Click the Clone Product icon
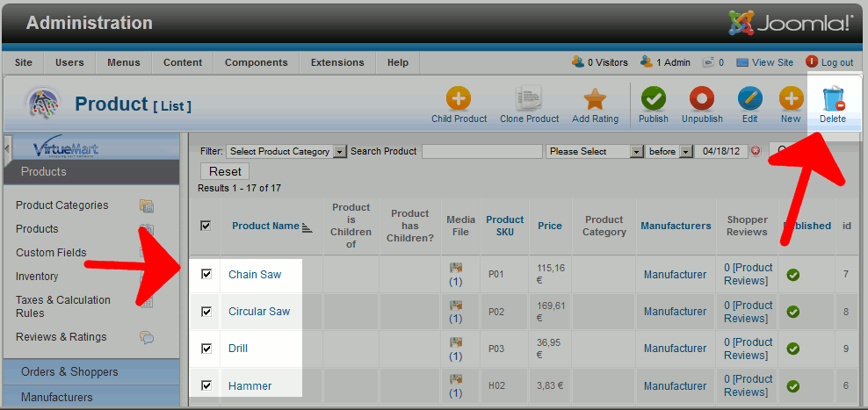 (529, 97)
